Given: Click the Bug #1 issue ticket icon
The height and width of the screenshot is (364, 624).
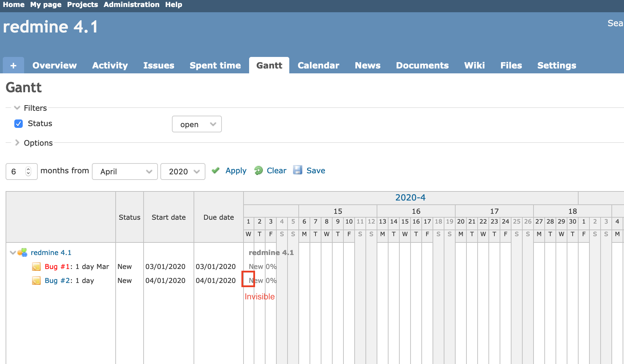Looking at the screenshot, I should pos(36,267).
